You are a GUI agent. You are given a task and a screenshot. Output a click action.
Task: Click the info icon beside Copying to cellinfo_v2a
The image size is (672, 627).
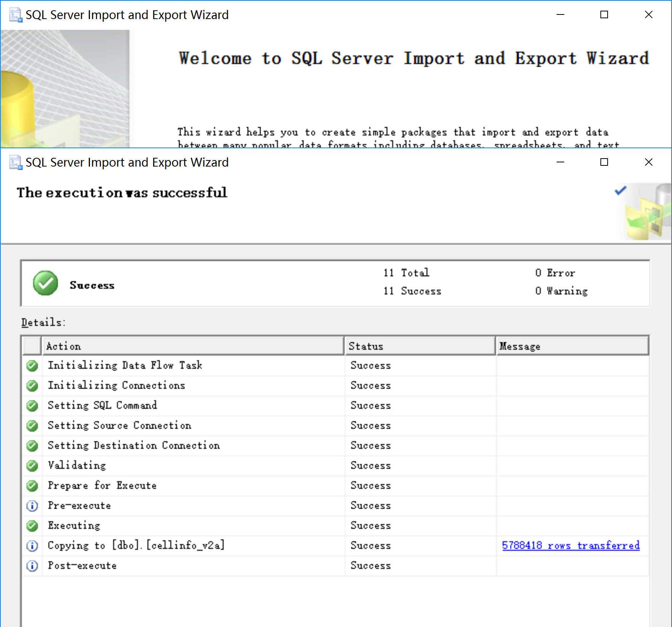click(32, 545)
